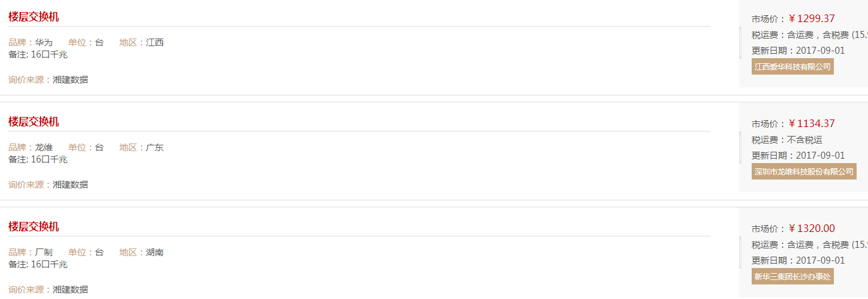
Task: Open the 楼层交换机 listing for brand 厂制
Action: coord(34,227)
